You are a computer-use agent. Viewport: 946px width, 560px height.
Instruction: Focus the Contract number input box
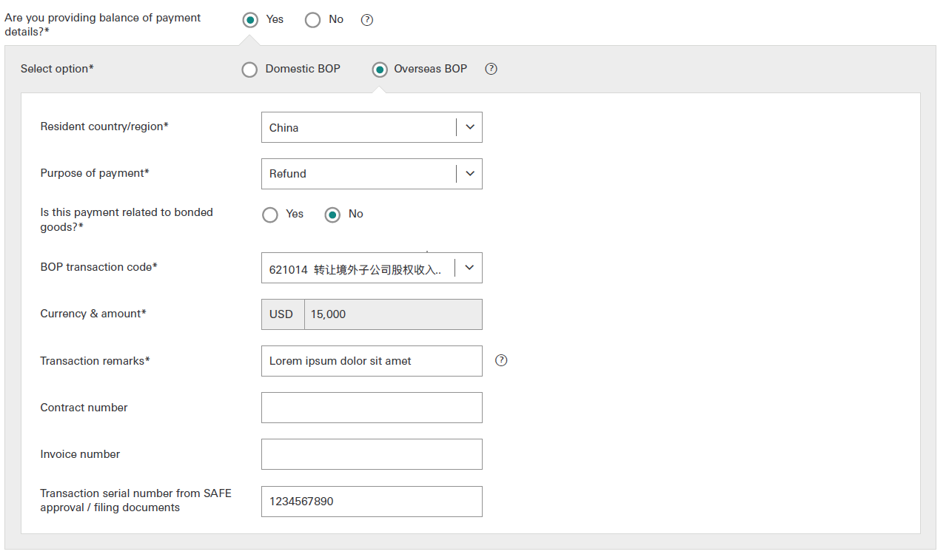click(371, 408)
